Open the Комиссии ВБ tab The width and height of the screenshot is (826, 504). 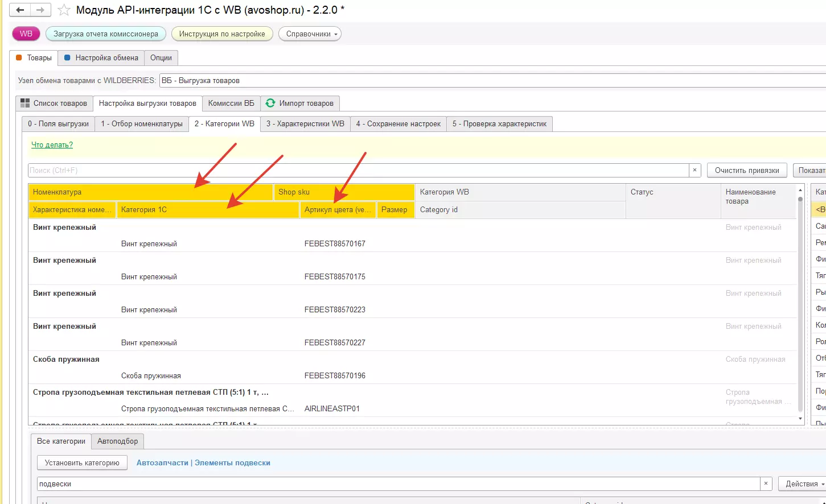tap(231, 103)
